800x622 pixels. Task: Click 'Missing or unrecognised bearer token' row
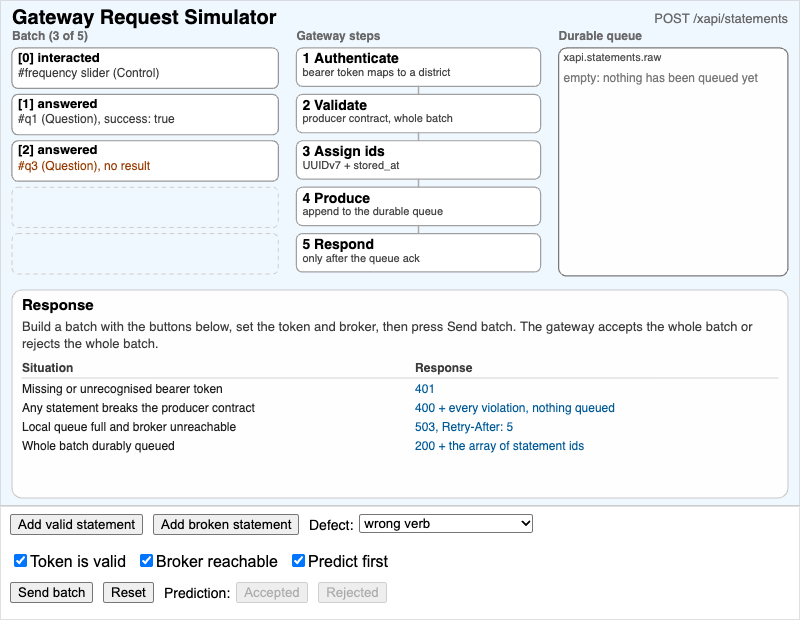(400, 389)
